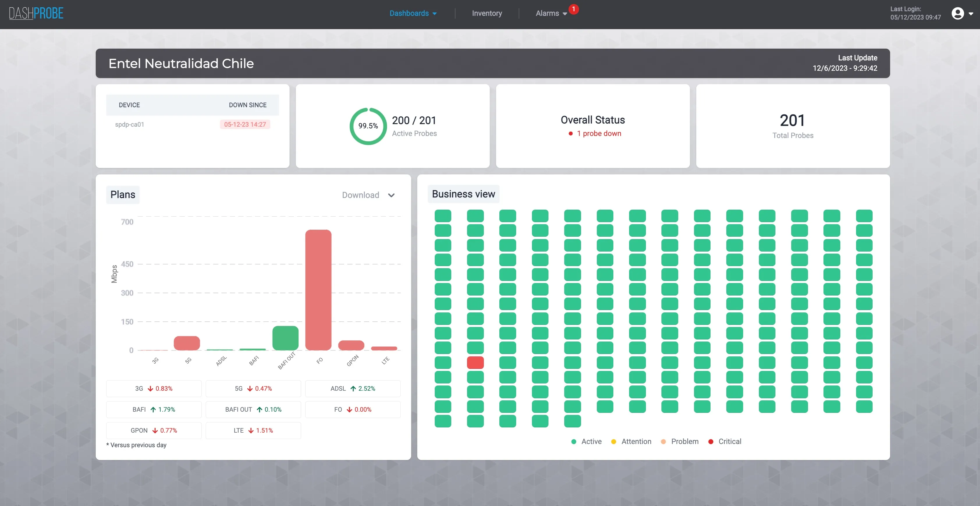Open the ADSL 2.52% change card
This screenshot has height=506, width=980.
pos(353,388)
